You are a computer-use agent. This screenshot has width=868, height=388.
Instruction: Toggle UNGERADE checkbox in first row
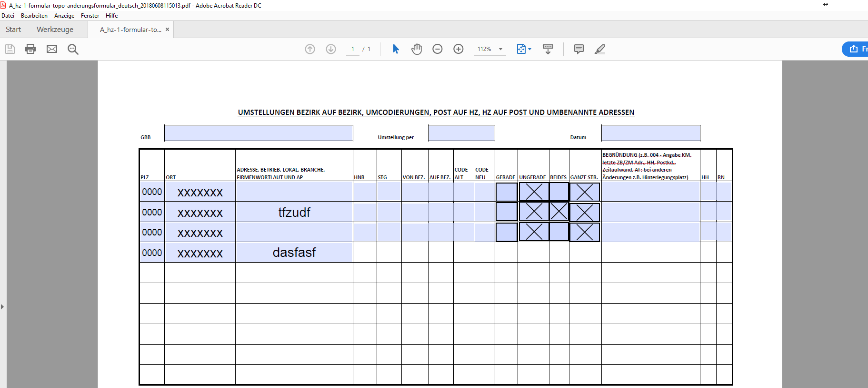(x=534, y=192)
